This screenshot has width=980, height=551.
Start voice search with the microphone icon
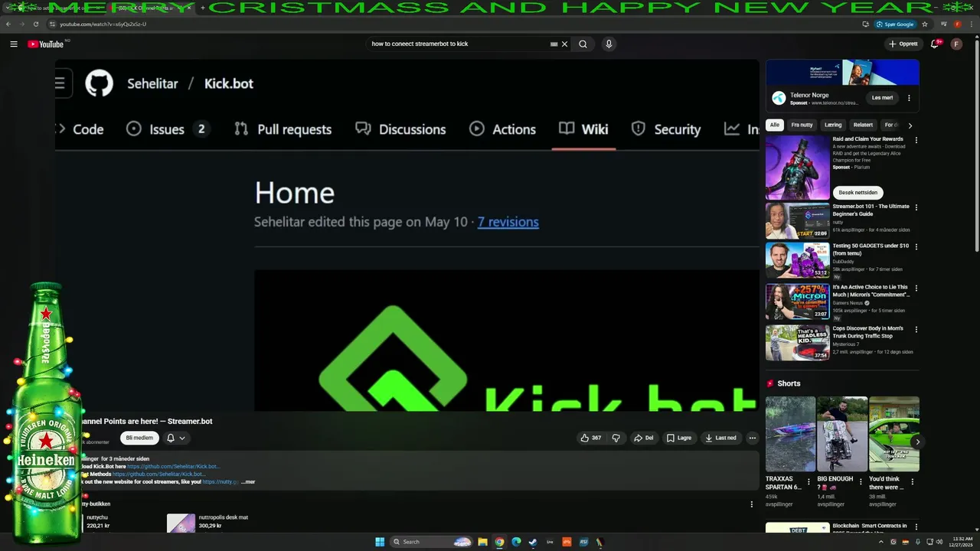point(609,44)
